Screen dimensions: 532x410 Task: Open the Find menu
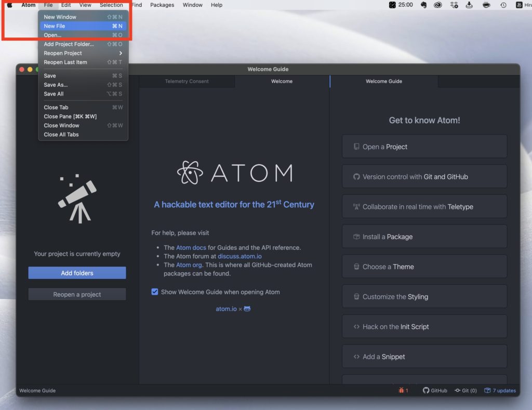point(137,5)
